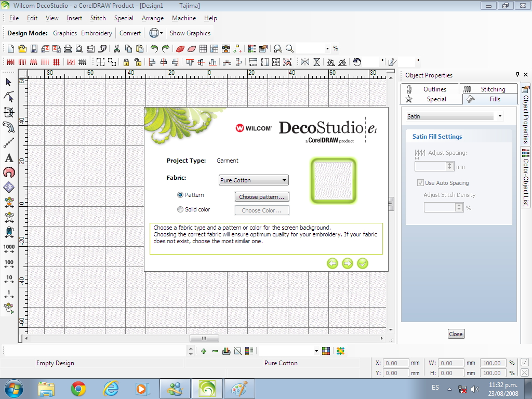Switch to the Special tab
Screen dimensions: 532x399
432,99
